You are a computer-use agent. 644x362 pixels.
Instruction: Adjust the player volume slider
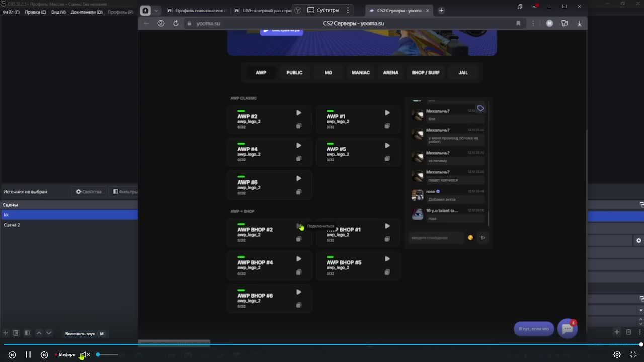coord(107,354)
